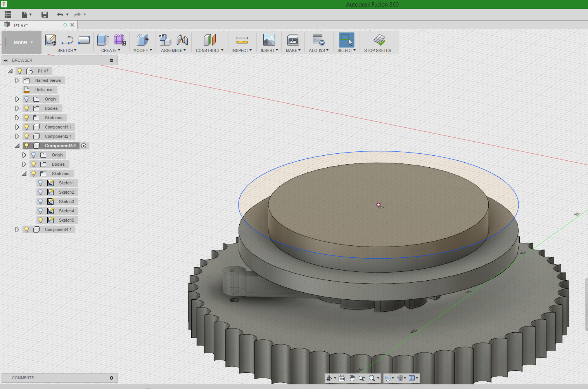Select the Rectangle sketch tool icon
The width and height of the screenshot is (588, 389).
(x=84, y=40)
